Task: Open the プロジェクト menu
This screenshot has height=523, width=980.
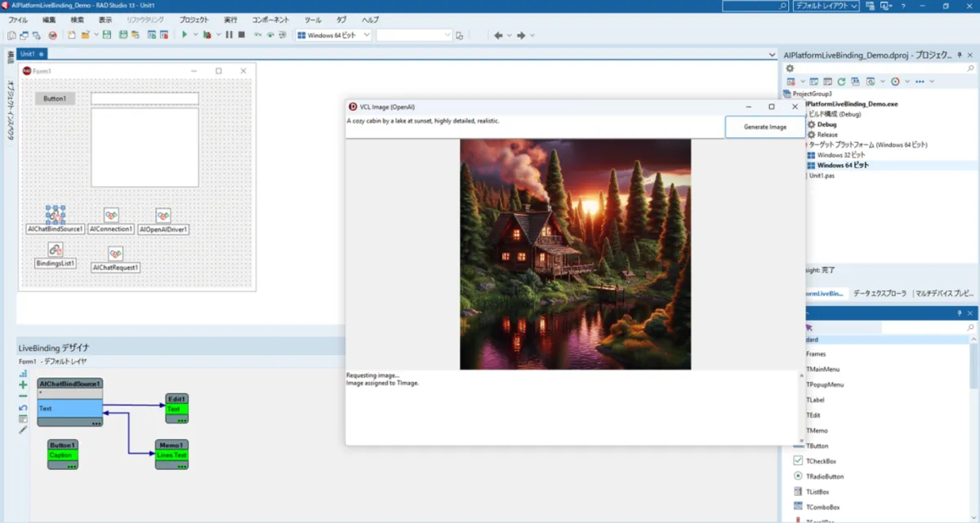Action: (x=194, y=20)
